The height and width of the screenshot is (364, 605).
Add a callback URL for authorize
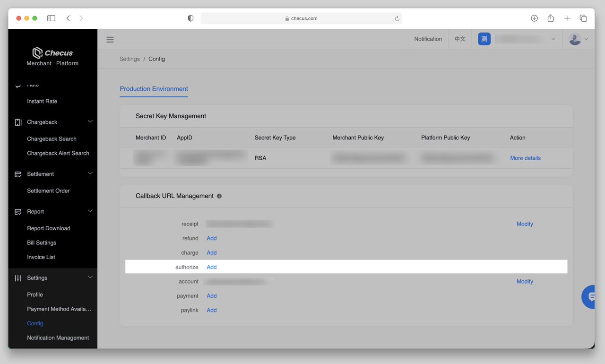[212, 267]
